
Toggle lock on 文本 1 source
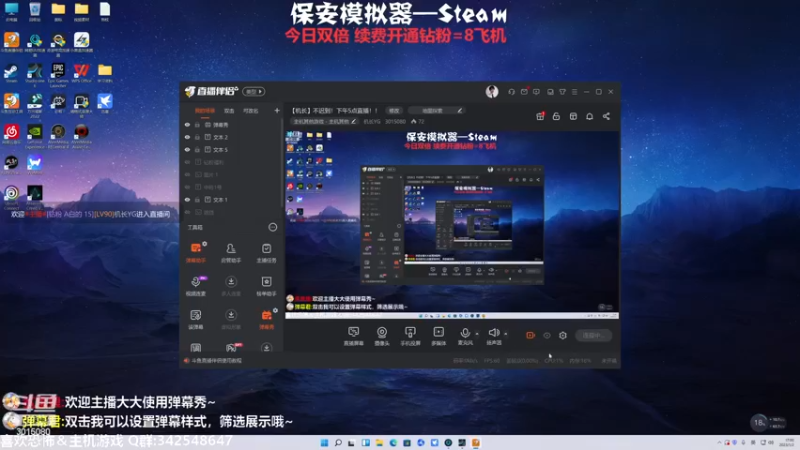click(x=197, y=199)
